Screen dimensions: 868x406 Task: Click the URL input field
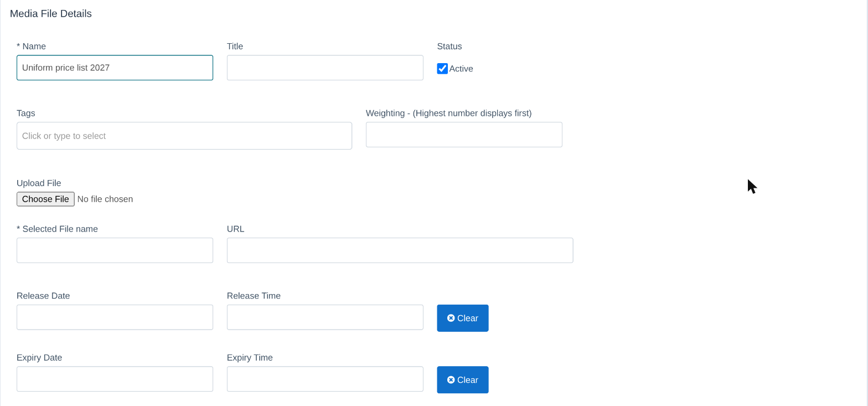pos(400,250)
